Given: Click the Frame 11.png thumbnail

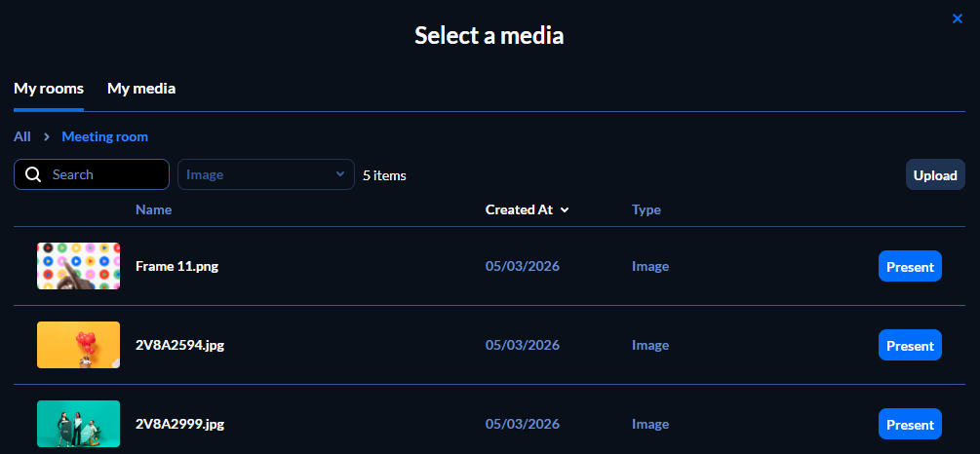Looking at the screenshot, I should click(x=78, y=266).
